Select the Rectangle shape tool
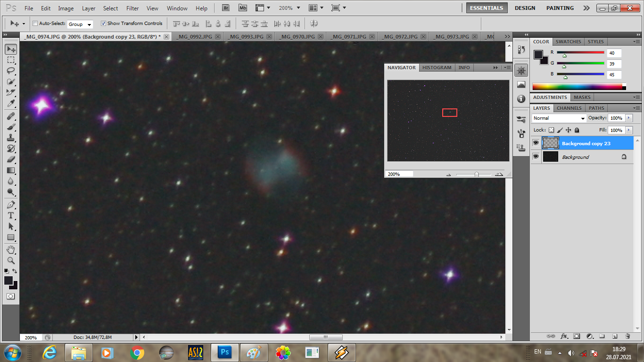This screenshot has width=644, height=362. [11, 237]
